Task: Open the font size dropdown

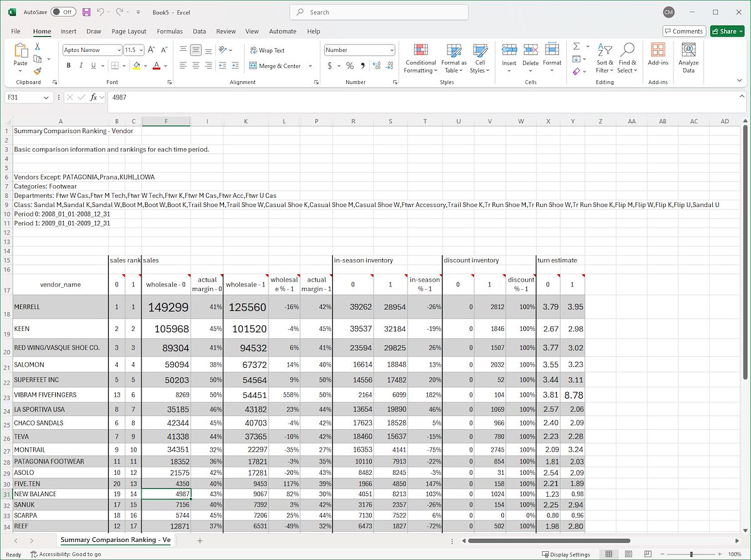Action: coord(141,49)
